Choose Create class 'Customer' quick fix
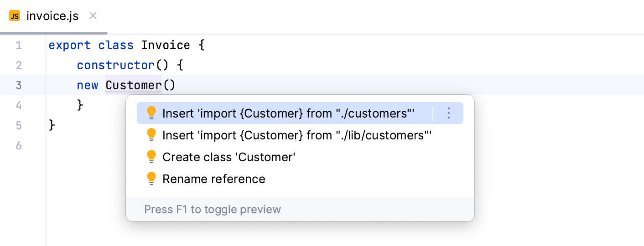Screen dimensions: 644x246 coord(229,157)
